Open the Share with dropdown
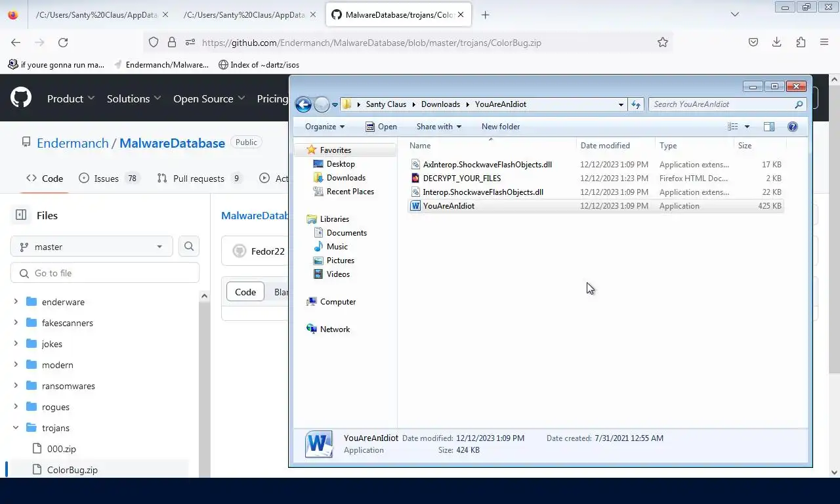Viewport: 840px width, 504px height. coord(438,127)
